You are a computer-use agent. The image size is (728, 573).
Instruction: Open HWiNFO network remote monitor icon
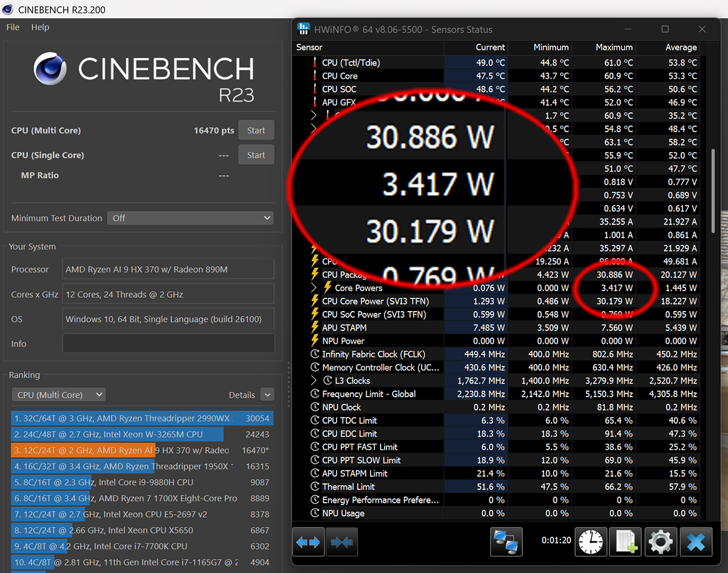coord(505,542)
